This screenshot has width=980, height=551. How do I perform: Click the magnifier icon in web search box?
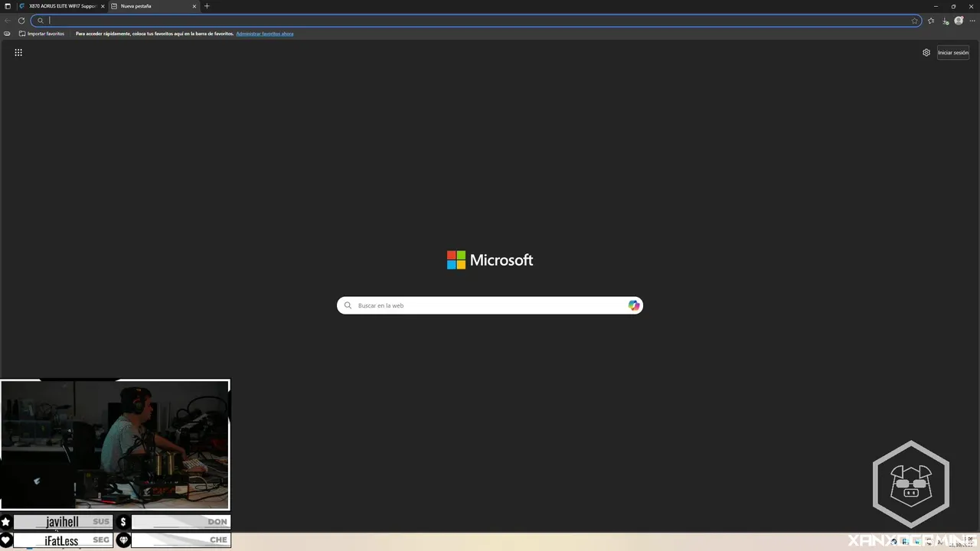coord(348,305)
